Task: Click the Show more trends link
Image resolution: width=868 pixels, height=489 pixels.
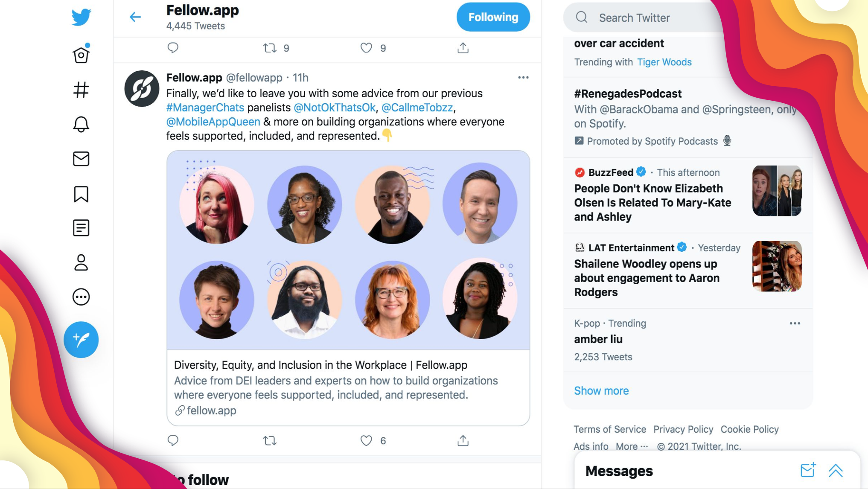Action: [x=601, y=390]
